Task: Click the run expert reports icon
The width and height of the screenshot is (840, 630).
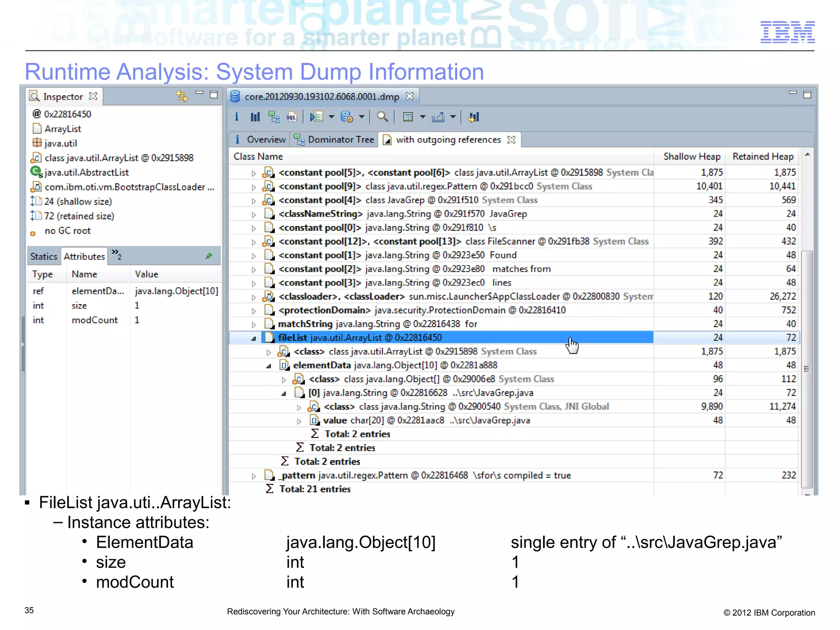Action: coord(347,117)
